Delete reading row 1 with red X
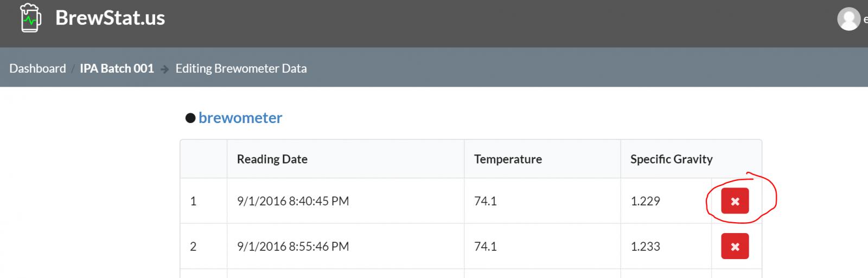Screen dimensions: 868x278 [x=735, y=201]
